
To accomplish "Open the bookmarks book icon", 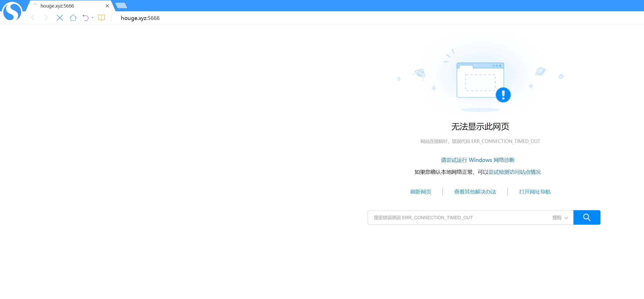I will [x=101, y=18].
